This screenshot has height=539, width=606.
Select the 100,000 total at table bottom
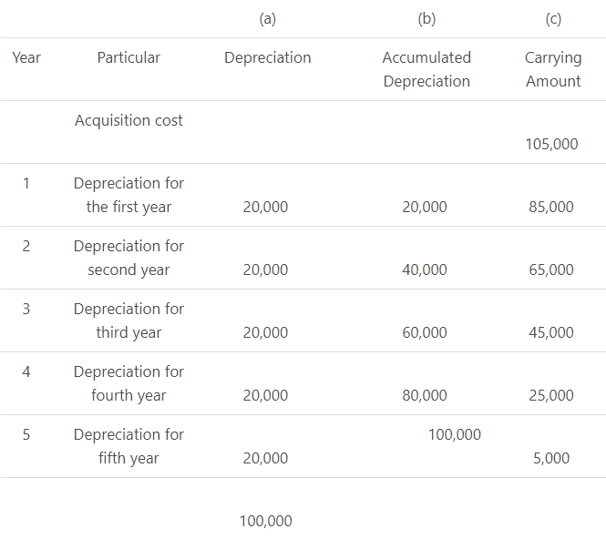pyautogui.click(x=266, y=520)
